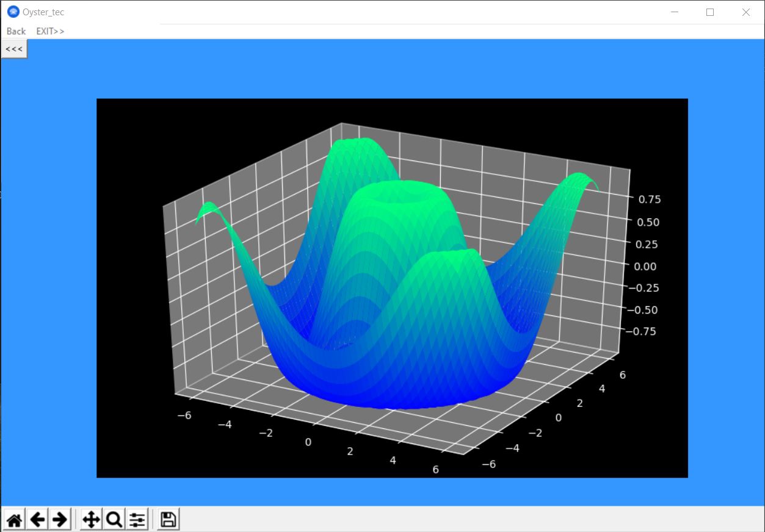Click the 0.50 z-axis label
This screenshot has width=765, height=532.
(x=648, y=222)
